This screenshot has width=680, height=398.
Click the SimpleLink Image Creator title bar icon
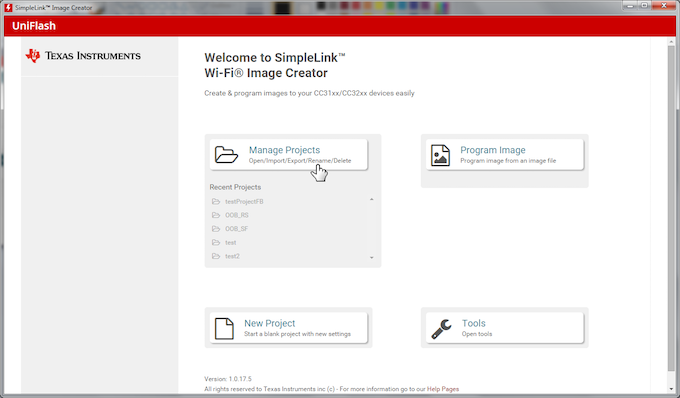pyautogui.click(x=8, y=7)
